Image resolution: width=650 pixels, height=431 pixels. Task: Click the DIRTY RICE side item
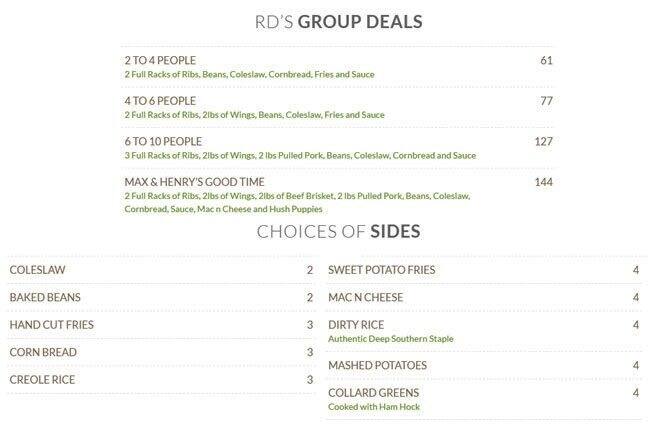356,325
